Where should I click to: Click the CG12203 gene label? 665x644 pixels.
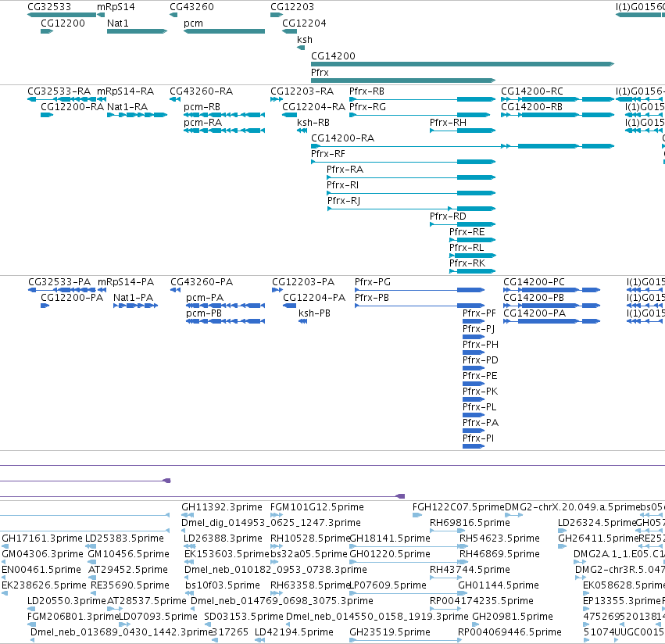(292, 7)
